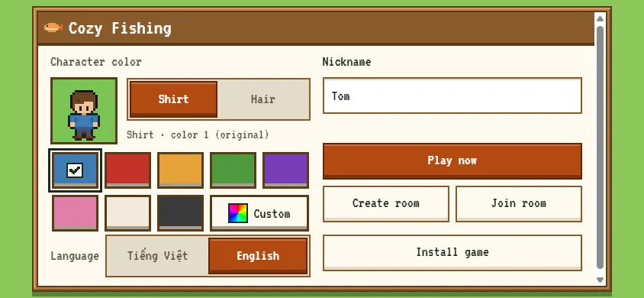Click the orange fish icon in the title bar

point(53,28)
